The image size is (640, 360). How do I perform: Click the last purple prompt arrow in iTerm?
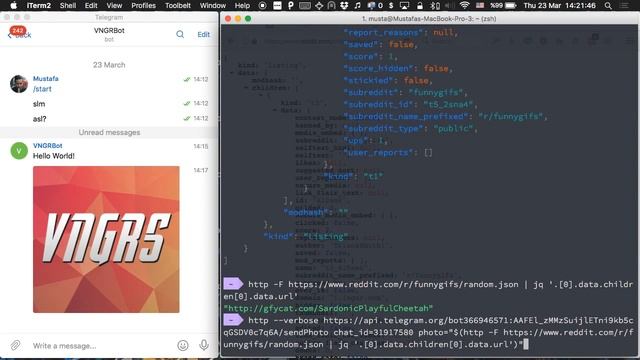click(x=233, y=320)
